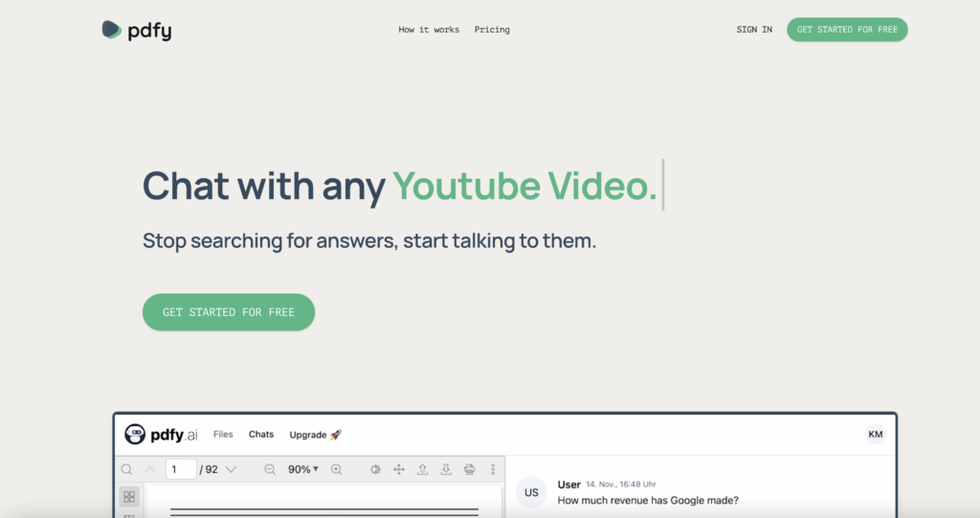Open the Upgrade rocket link
Viewport: 980px width, 518px height.
[316, 435]
